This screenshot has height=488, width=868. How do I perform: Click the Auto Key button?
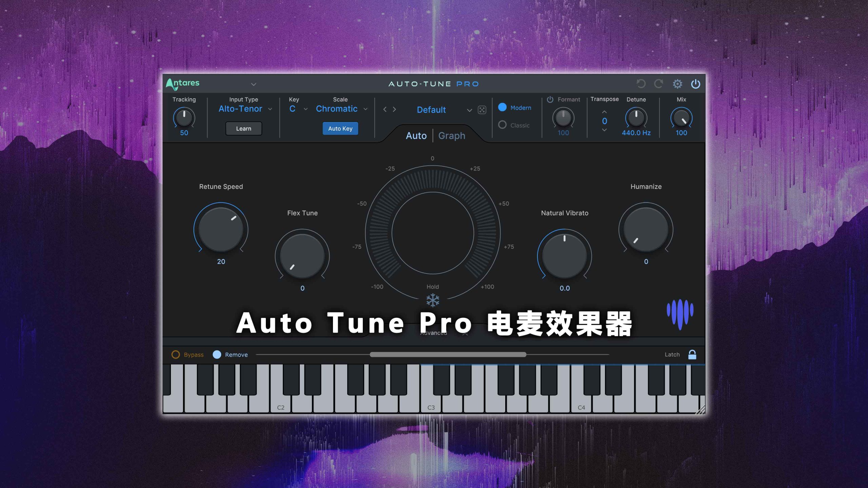click(340, 128)
